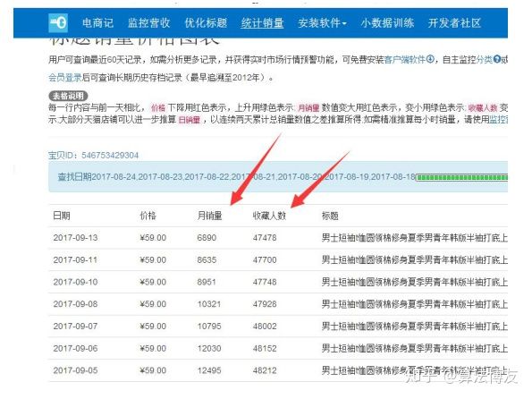This screenshot has width=532, height=399.
Task: Click favorites count 47928
Action: (265, 304)
